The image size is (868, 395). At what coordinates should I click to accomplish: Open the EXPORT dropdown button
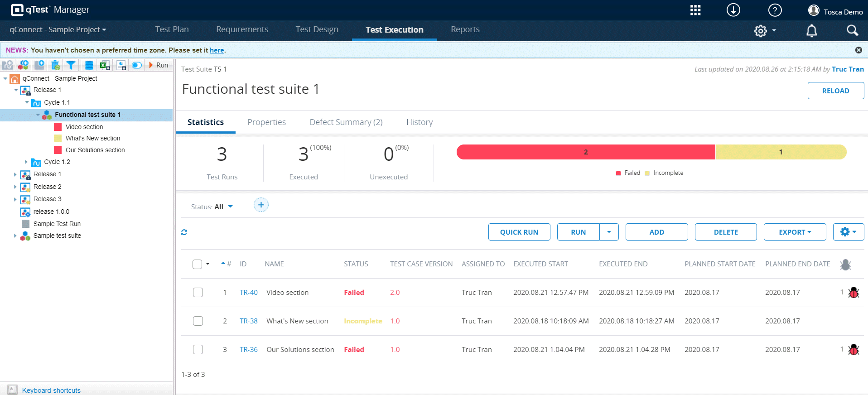795,232
